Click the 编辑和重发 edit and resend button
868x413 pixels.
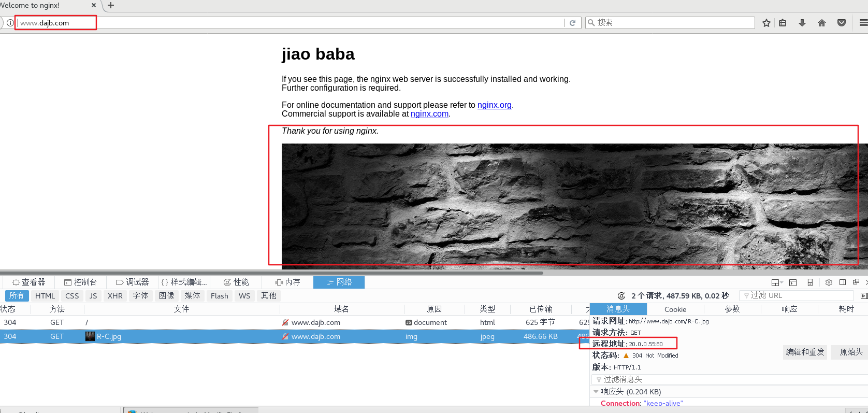point(805,352)
